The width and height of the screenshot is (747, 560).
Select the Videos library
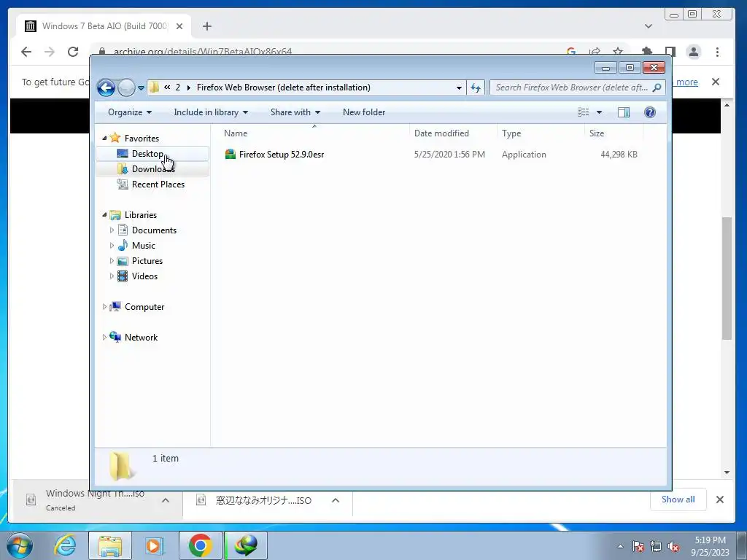(144, 276)
